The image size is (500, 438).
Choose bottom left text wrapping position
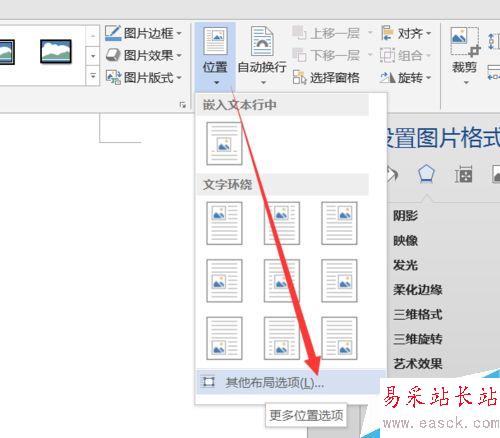point(224,338)
